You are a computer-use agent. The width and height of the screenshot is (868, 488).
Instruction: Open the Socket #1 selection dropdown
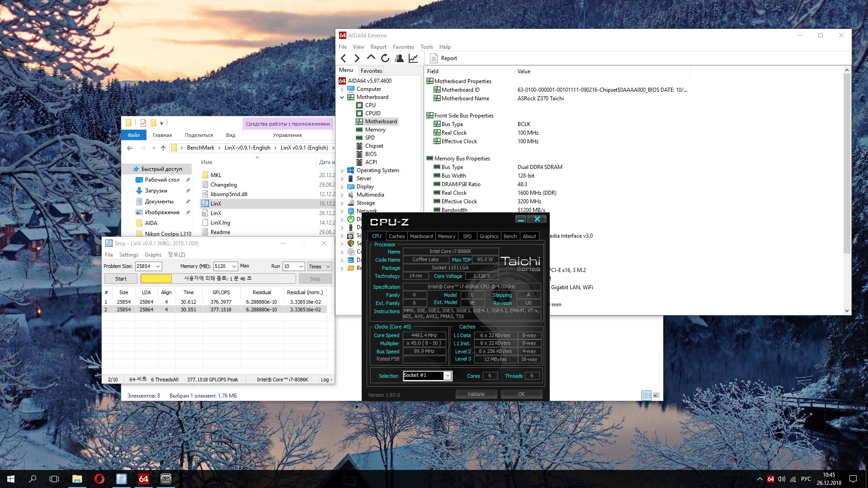(448, 376)
